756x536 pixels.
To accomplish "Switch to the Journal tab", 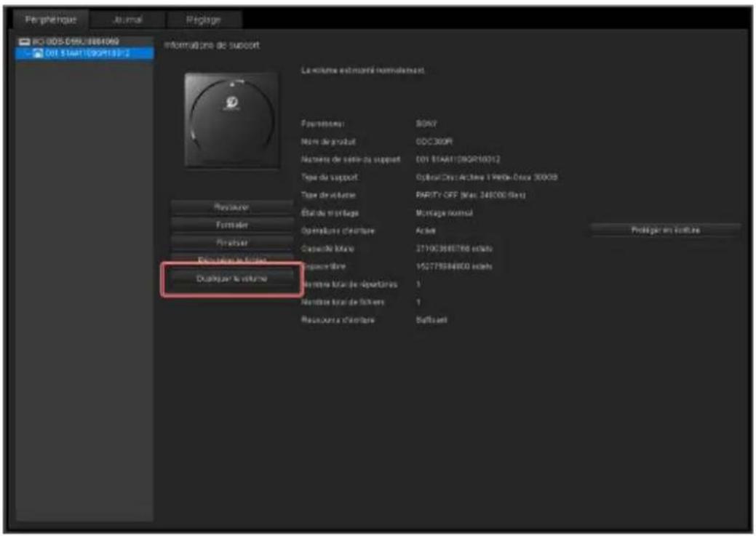I will [x=127, y=20].
